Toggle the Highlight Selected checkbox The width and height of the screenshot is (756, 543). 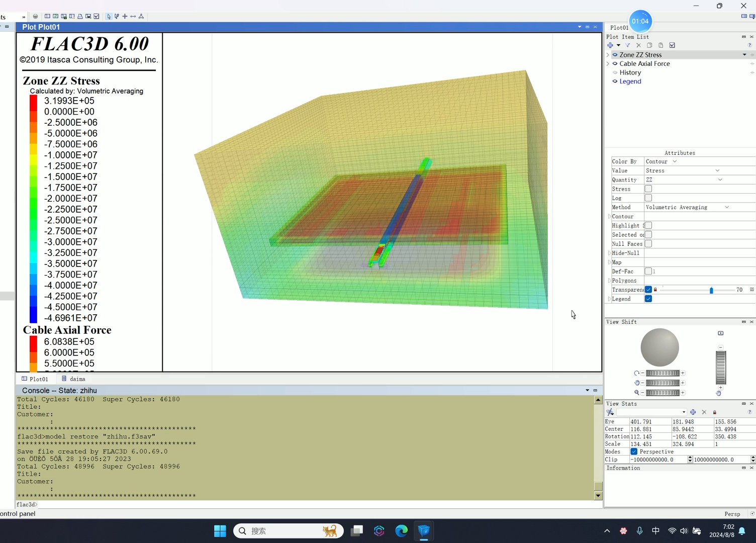648,226
